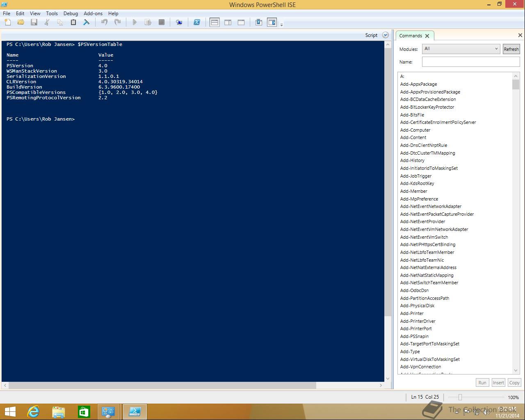The height and width of the screenshot is (420, 525).
Task: Open the View menu
Action: [35, 13]
